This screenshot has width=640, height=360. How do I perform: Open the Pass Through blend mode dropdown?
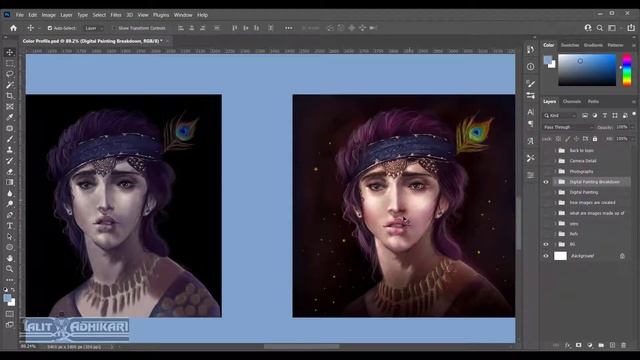coord(568,127)
